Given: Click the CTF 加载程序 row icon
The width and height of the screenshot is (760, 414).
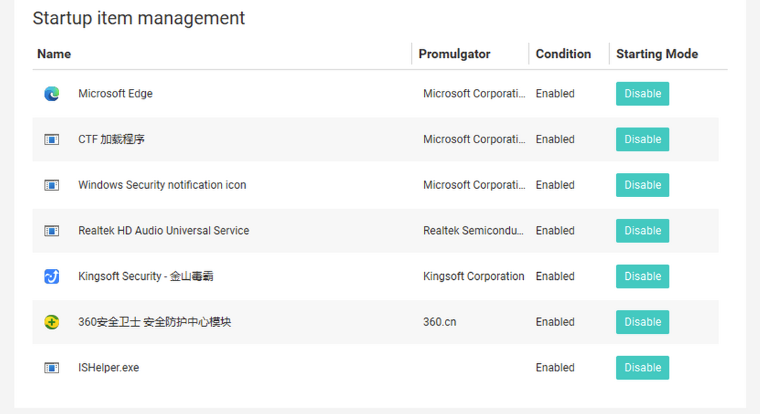Looking at the screenshot, I should click(52, 140).
